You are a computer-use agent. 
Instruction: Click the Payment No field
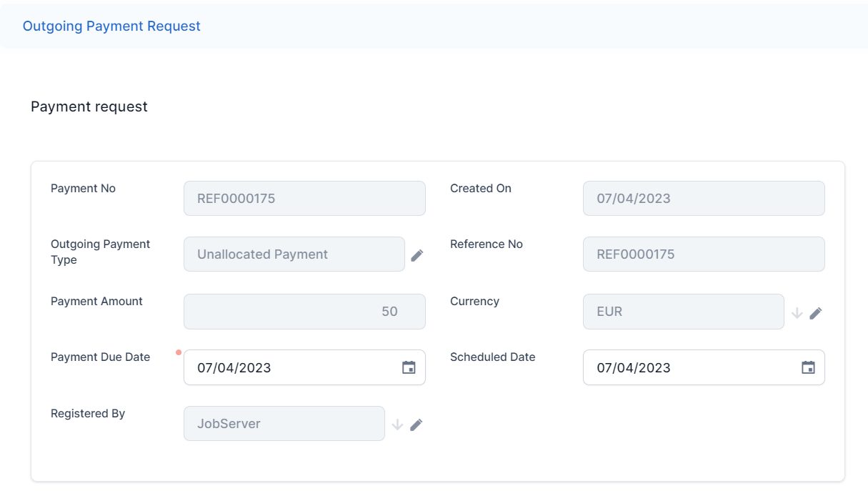[x=304, y=199]
